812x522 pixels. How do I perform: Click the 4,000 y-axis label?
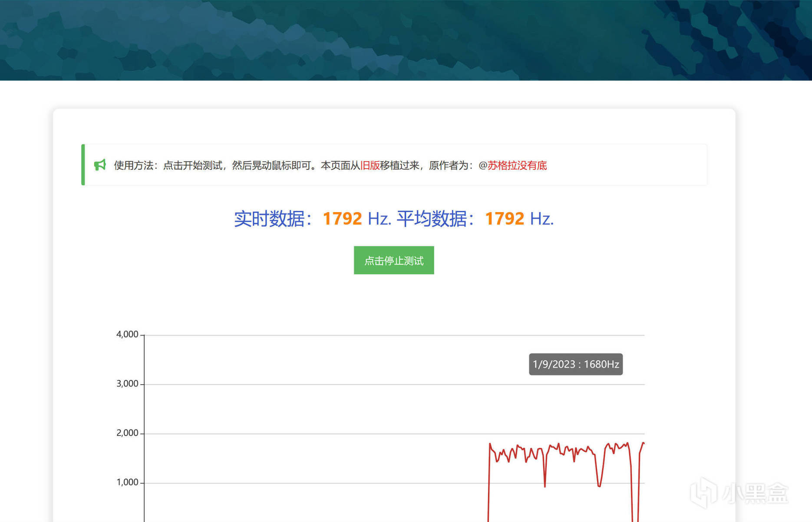click(x=127, y=334)
